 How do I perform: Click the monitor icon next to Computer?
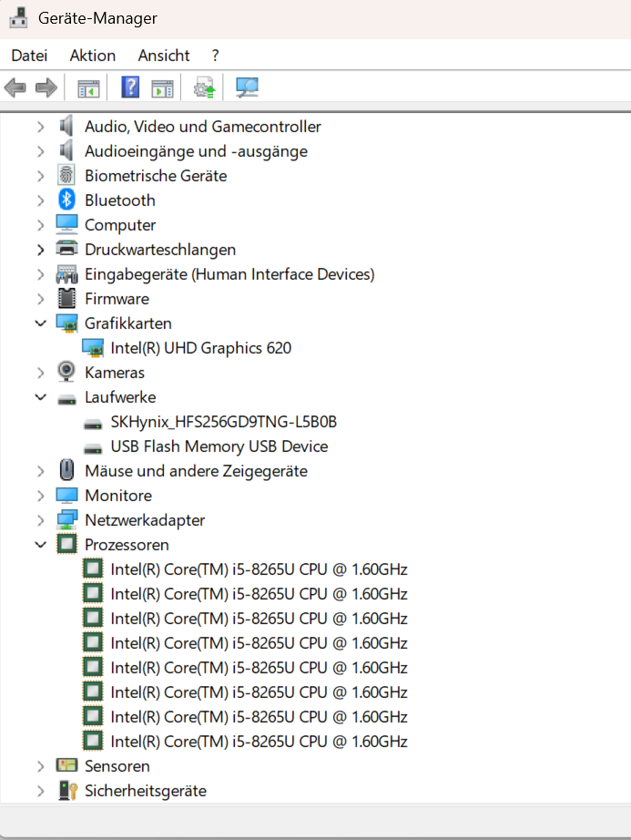(66, 224)
